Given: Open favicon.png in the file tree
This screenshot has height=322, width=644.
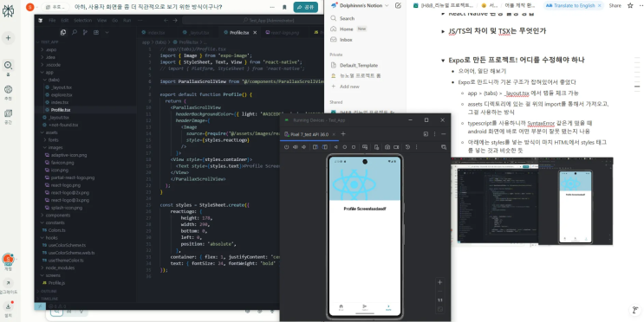Looking at the screenshot, I should click(x=62, y=163).
